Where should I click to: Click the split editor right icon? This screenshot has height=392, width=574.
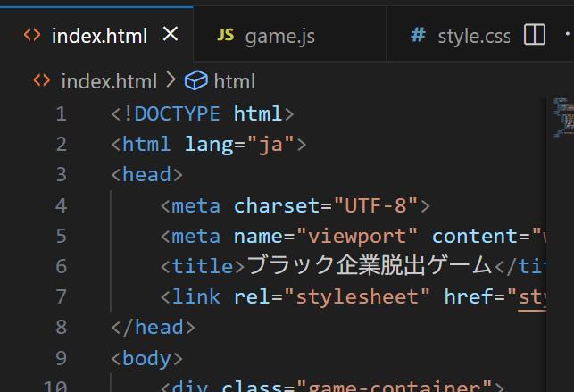(x=535, y=35)
